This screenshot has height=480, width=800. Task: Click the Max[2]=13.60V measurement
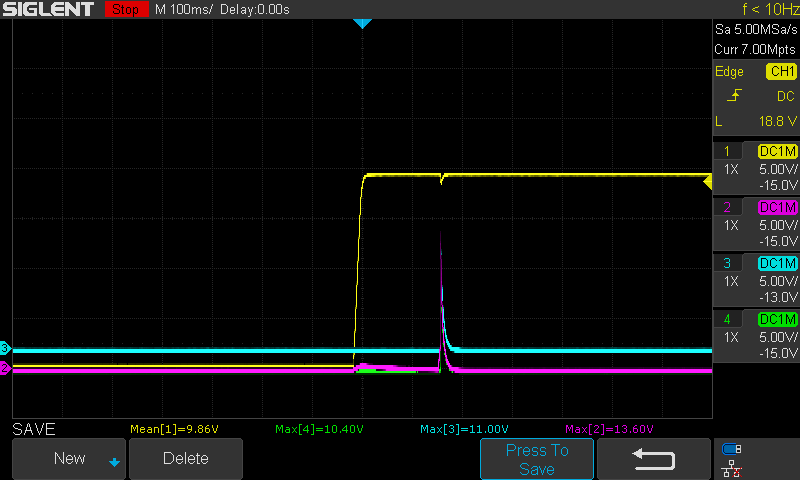[x=609, y=429]
